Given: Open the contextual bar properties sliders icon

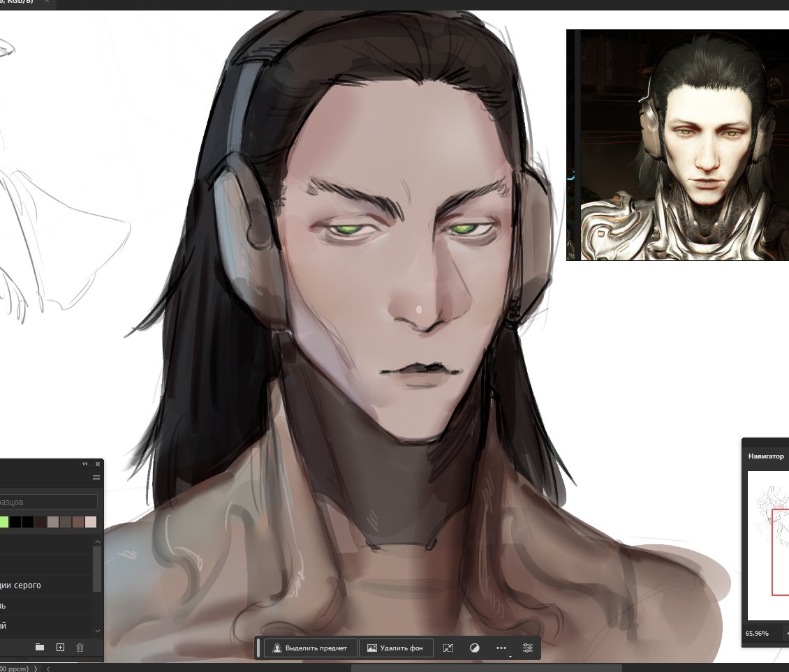Looking at the screenshot, I should click(x=527, y=648).
